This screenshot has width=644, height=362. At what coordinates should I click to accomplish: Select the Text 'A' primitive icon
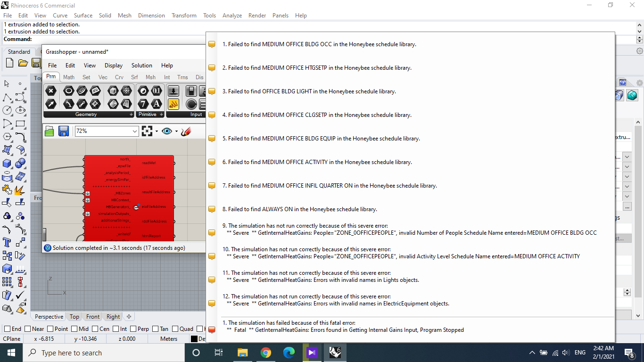pyautogui.click(x=157, y=104)
